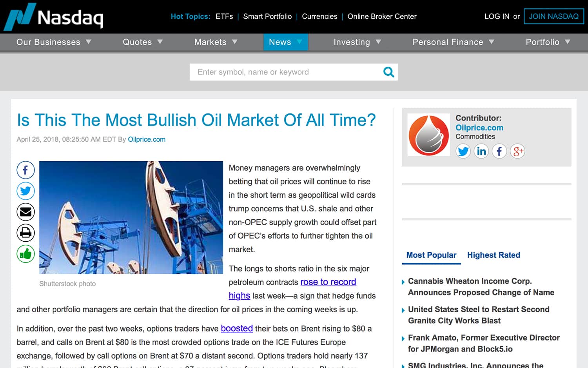Click the oil pumpjack article photo
Image resolution: width=588 pixels, height=368 pixels.
(x=131, y=217)
